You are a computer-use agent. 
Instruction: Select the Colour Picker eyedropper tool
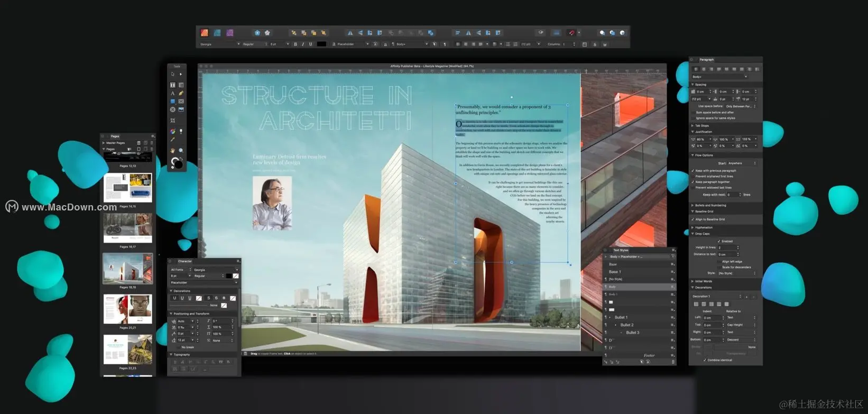172,140
